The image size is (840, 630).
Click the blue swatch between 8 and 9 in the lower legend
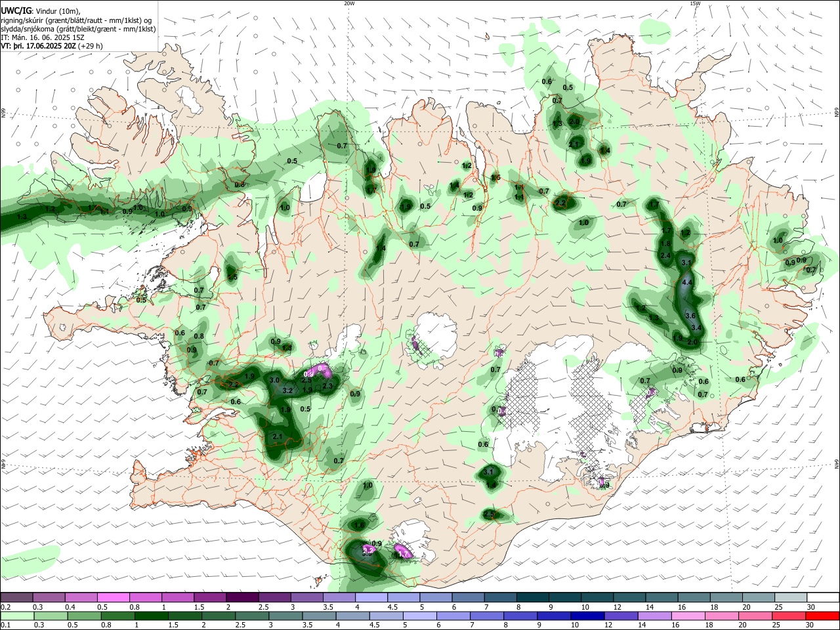click(x=520, y=616)
